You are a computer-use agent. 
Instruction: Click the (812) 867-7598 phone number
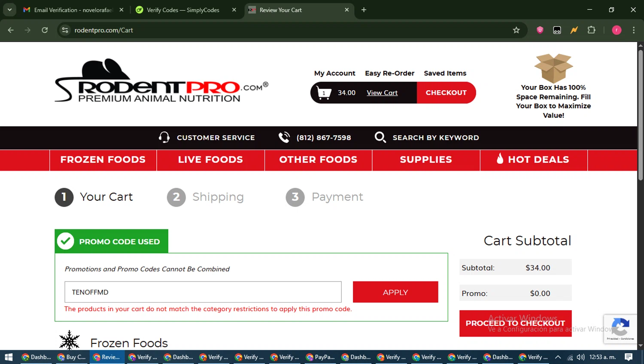coord(324,138)
